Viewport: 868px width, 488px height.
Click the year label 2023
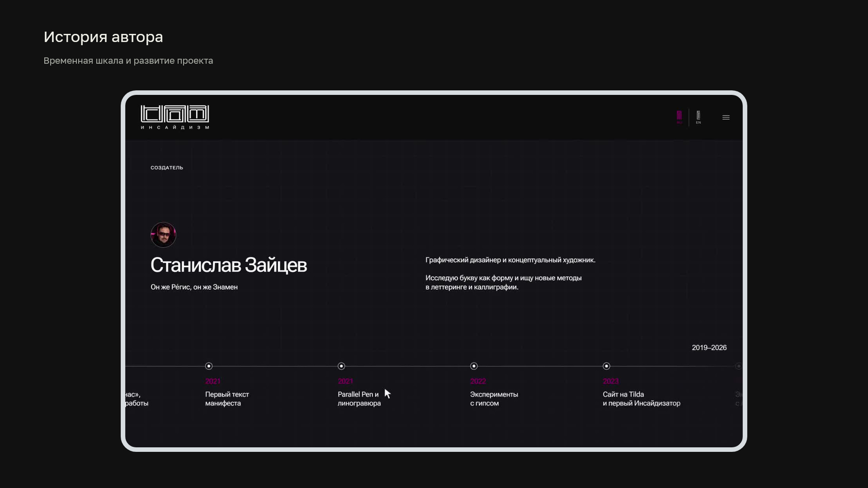pos(610,381)
